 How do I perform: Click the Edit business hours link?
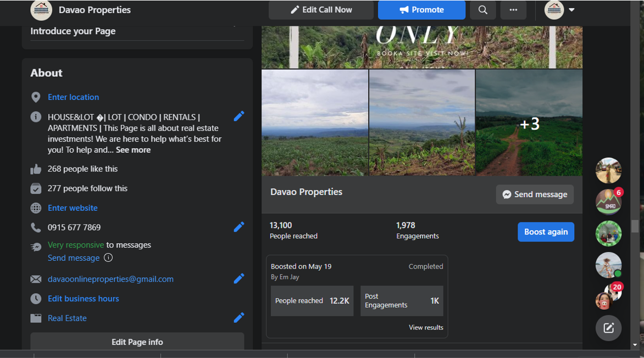(83, 299)
